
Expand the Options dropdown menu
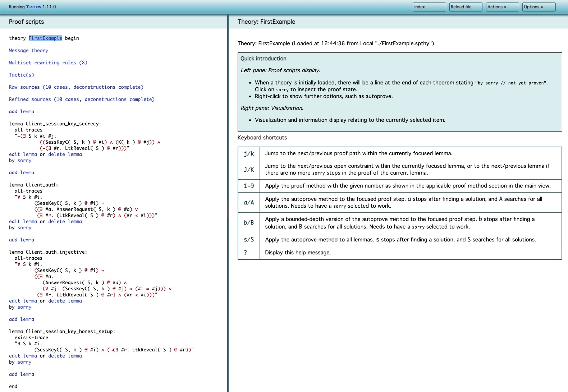(x=539, y=7)
